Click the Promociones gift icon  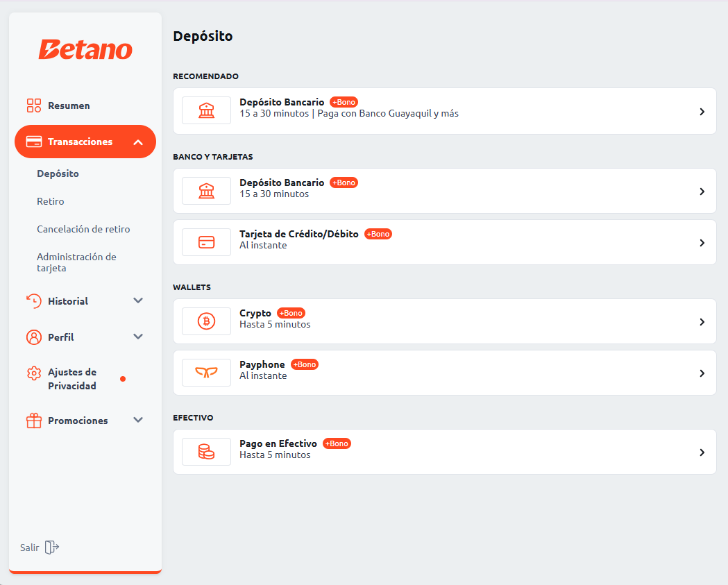(x=34, y=421)
